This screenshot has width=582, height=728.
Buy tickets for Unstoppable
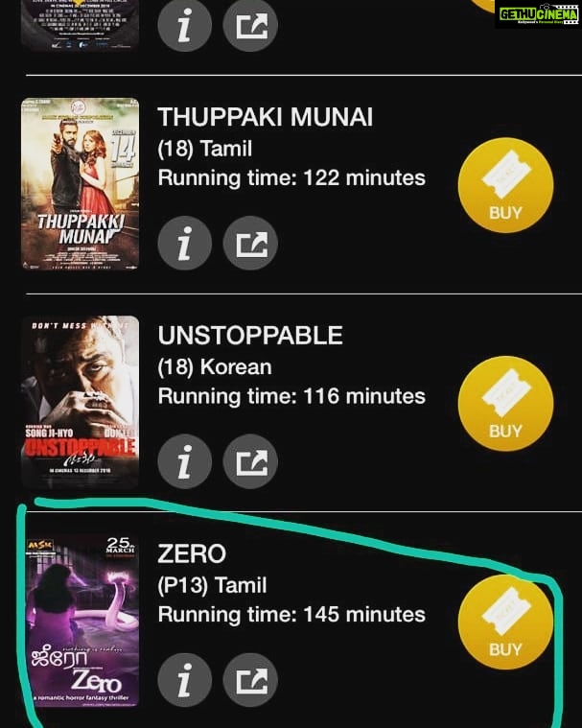(506, 404)
